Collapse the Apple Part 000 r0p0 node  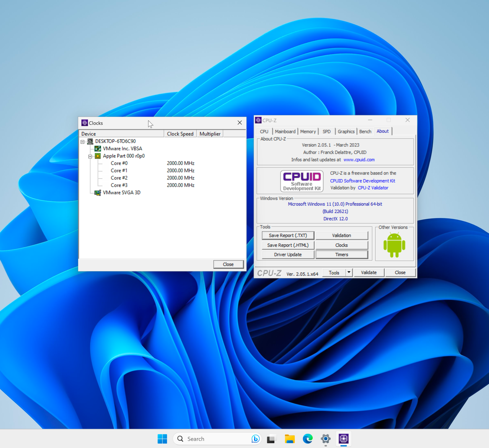point(90,156)
